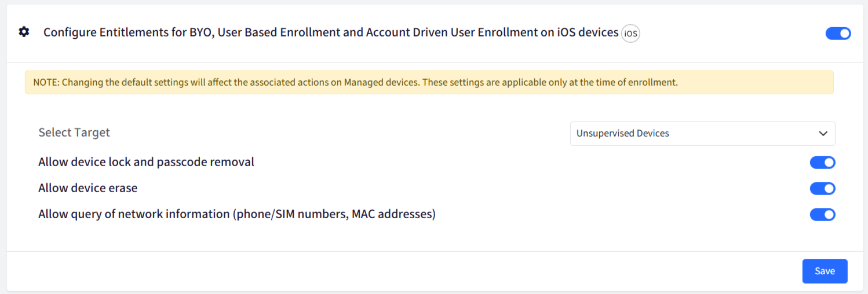868x294 pixels.
Task: Click the Select Target label
Action: [x=74, y=133]
